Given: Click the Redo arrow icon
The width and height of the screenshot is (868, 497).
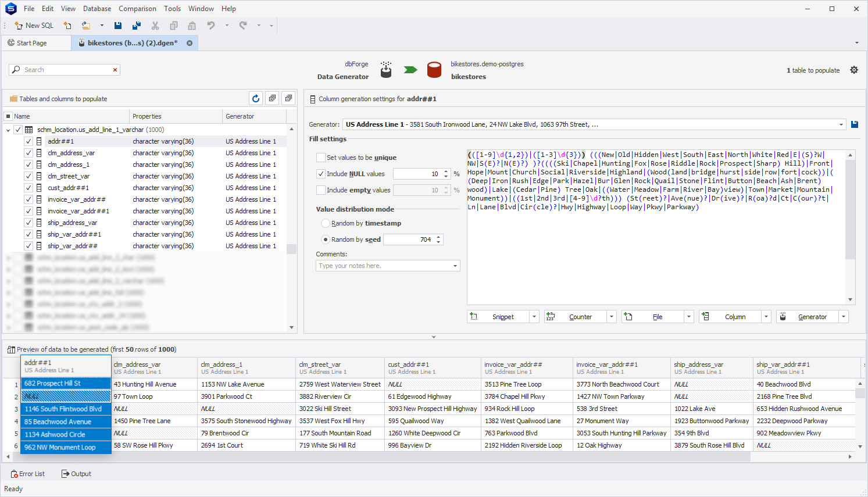Looking at the screenshot, I should (243, 26).
